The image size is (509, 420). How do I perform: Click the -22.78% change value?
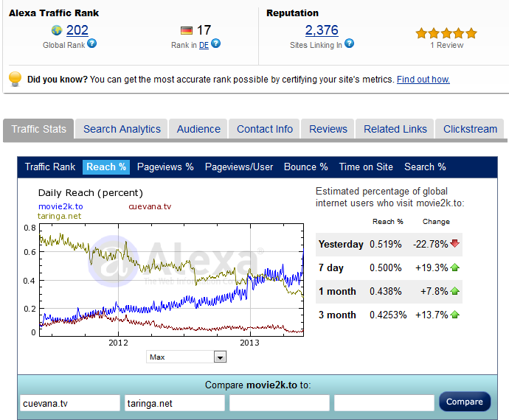click(x=431, y=244)
